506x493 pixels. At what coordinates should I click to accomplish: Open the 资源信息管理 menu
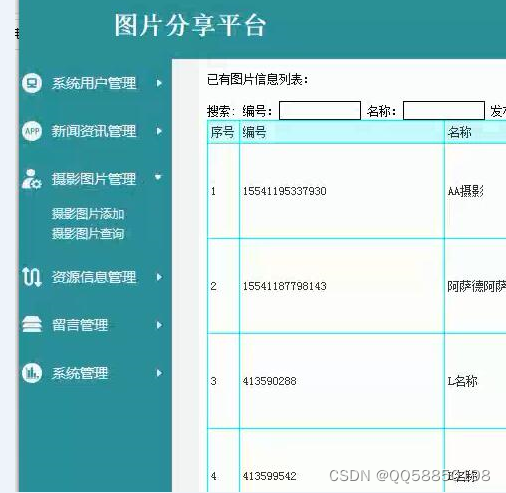pyautogui.click(x=94, y=277)
